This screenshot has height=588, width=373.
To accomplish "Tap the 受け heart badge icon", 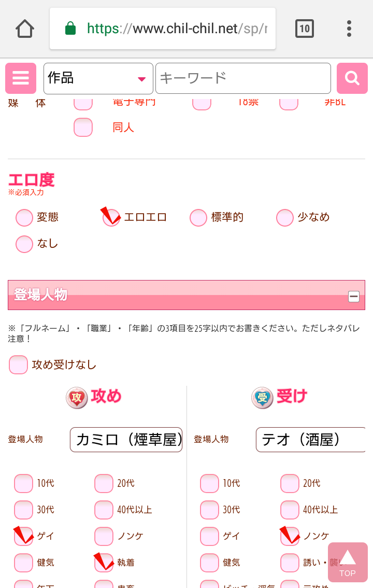I will tap(262, 398).
